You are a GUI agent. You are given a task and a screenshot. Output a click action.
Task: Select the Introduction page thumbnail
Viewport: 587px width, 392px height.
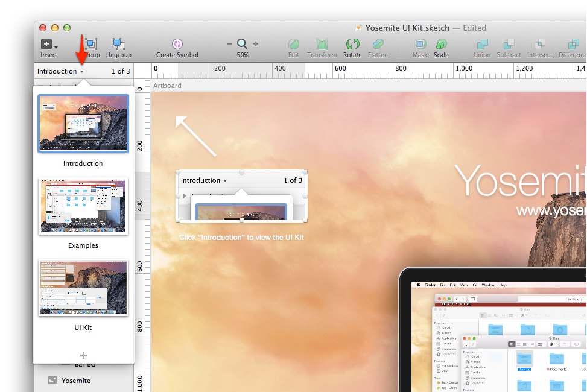(x=83, y=124)
